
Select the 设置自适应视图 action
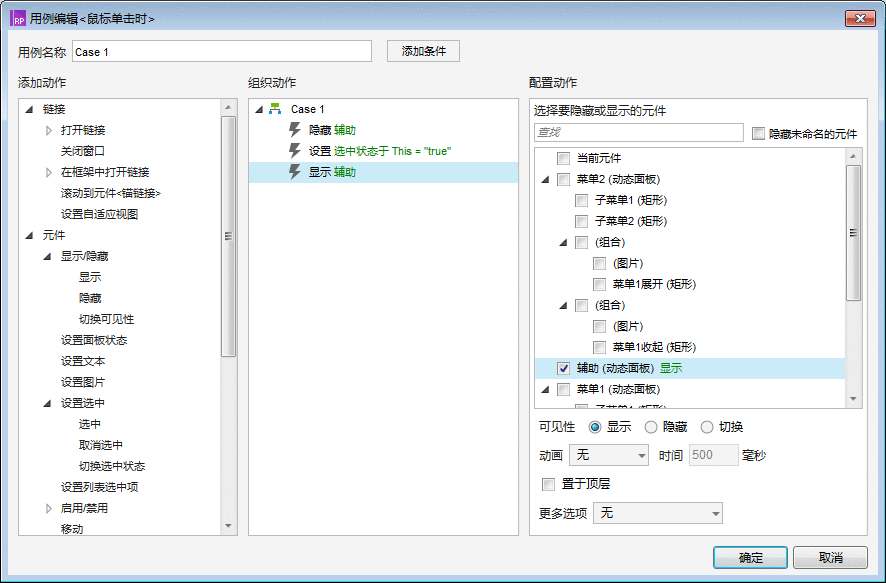pos(99,214)
